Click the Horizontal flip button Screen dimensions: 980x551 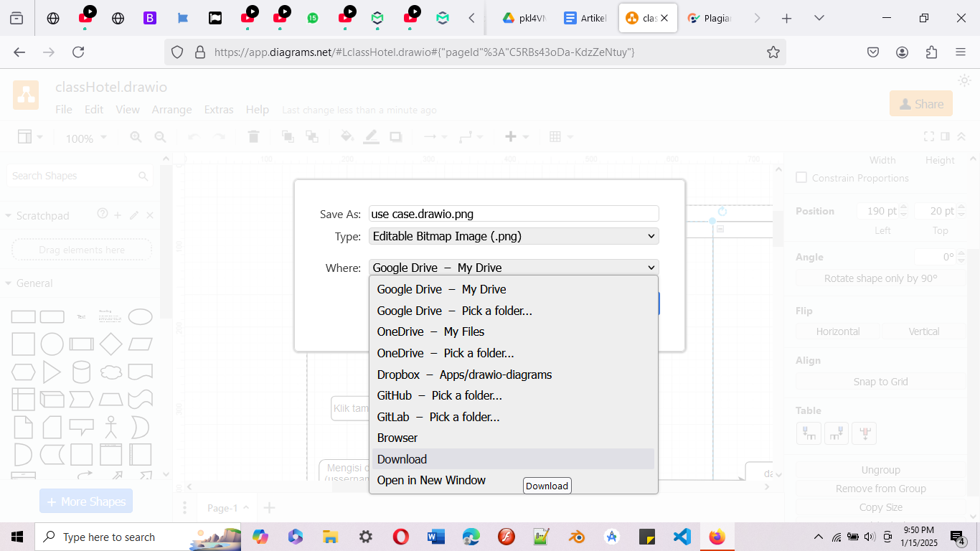(837, 331)
